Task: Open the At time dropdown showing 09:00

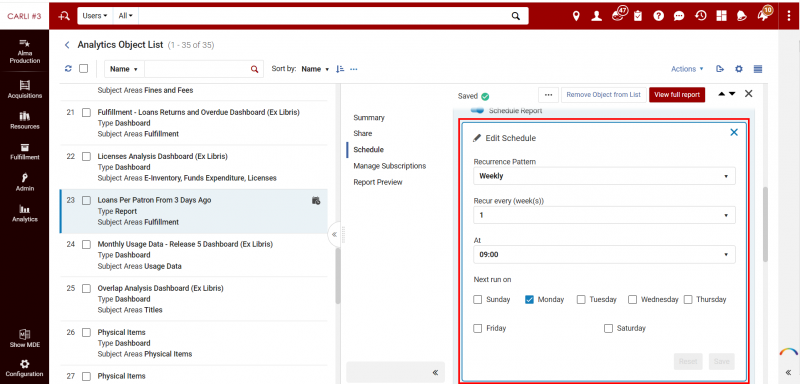Action: tap(604, 254)
